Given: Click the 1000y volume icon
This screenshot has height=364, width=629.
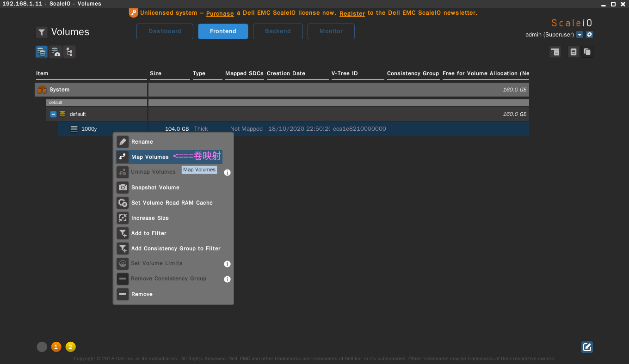Looking at the screenshot, I should [x=74, y=129].
